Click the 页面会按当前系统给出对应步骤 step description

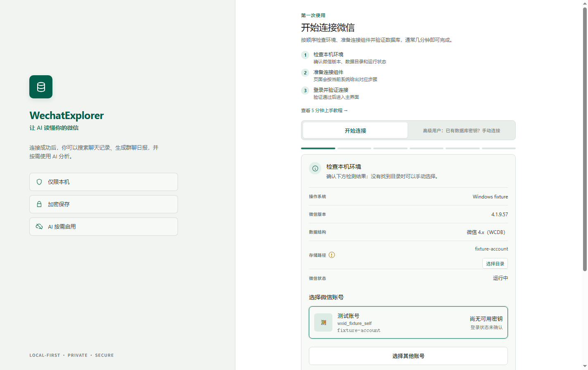coord(345,79)
